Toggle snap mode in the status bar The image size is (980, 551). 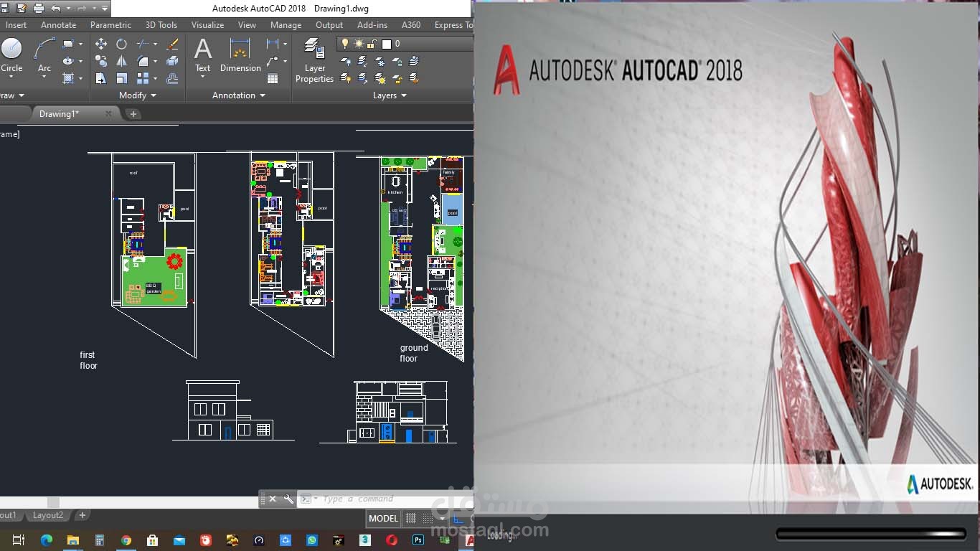click(x=428, y=518)
